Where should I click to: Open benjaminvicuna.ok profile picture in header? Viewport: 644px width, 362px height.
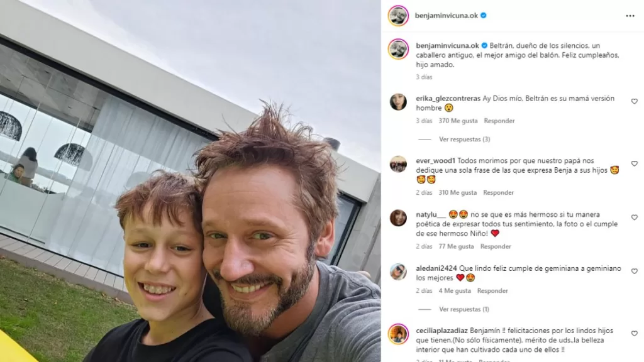(398, 16)
